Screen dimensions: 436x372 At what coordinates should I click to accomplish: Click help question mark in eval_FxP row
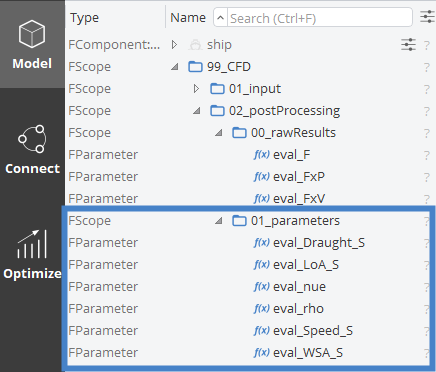427,177
